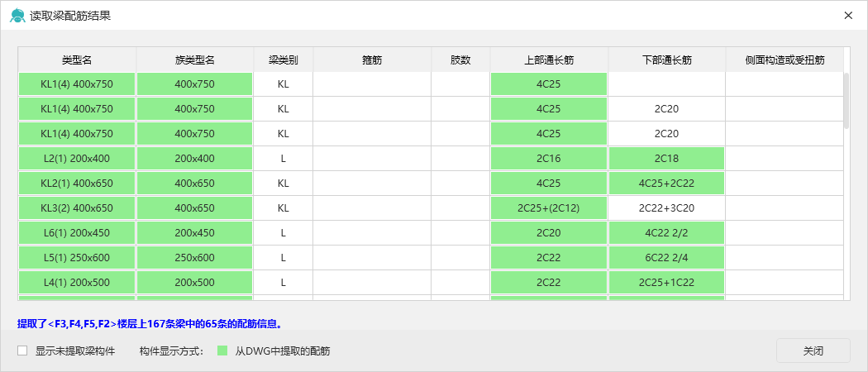Click the 2C22+3C20 bottom rebar cell

pyautogui.click(x=667, y=208)
